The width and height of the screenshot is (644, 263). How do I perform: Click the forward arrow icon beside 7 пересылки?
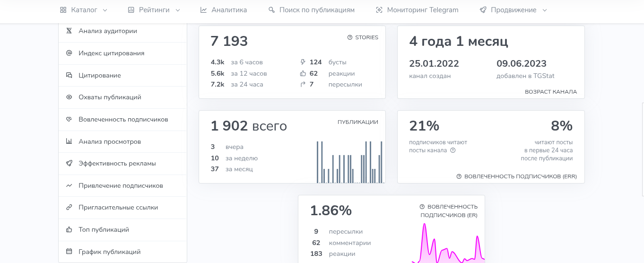pyautogui.click(x=303, y=84)
